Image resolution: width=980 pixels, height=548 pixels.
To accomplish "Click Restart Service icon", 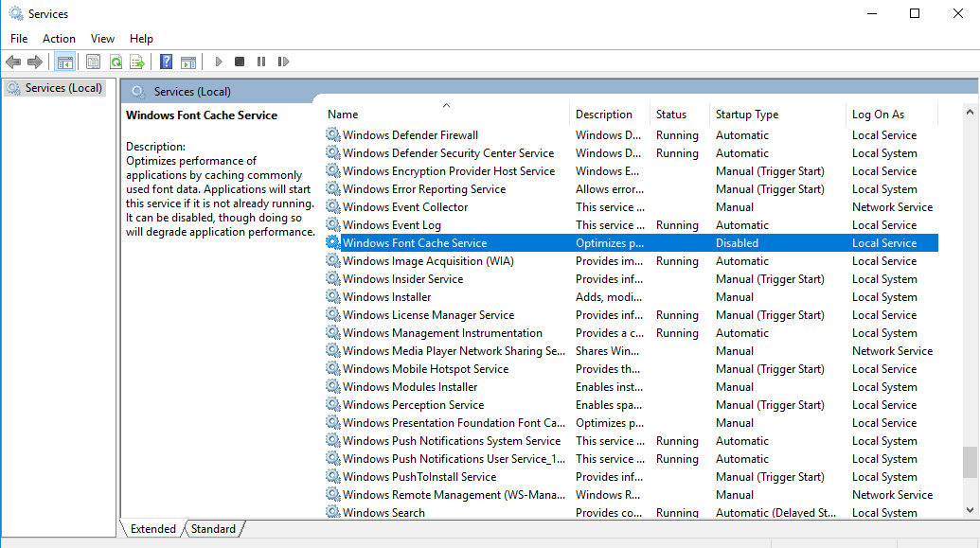I will pyautogui.click(x=283, y=62).
